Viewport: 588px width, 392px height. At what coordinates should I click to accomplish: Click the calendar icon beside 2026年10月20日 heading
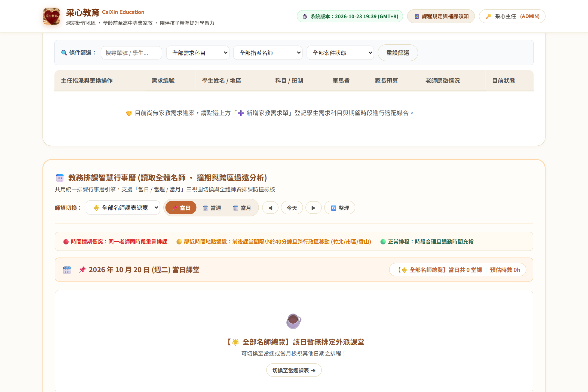pos(67,270)
